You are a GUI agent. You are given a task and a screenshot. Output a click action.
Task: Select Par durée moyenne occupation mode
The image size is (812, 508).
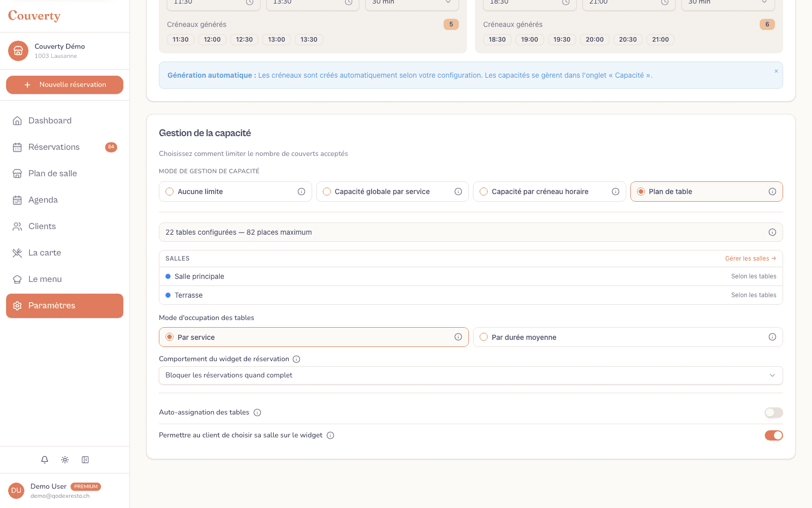pyautogui.click(x=628, y=337)
